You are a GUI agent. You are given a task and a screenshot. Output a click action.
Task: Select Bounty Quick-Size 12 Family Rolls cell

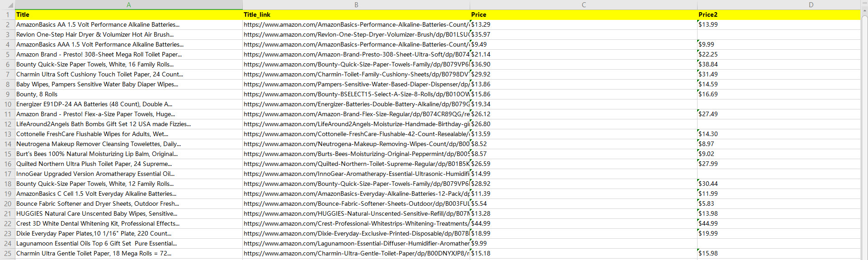pos(129,184)
